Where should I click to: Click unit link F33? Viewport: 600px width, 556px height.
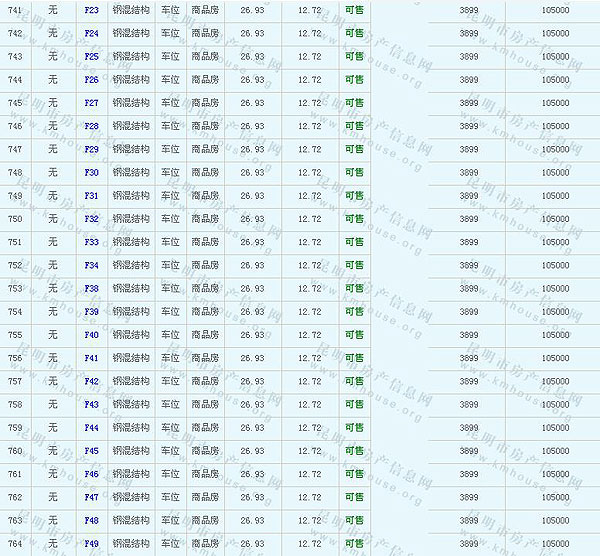(92, 242)
